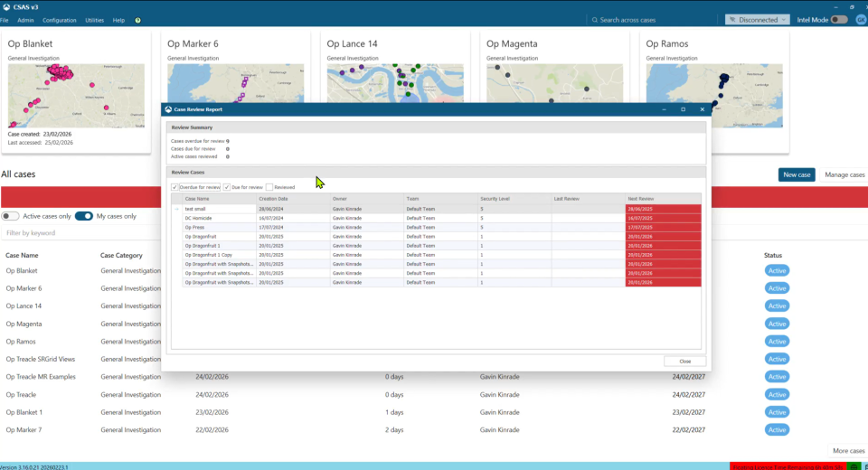Click the New case button
The image size is (868, 470).
point(797,174)
